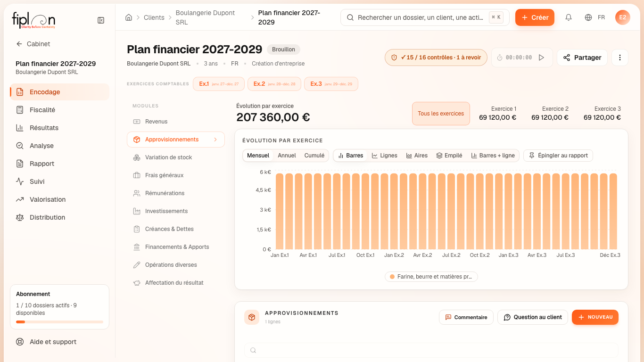Open Fiscalité section
The image size is (644, 362).
click(x=59, y=110)
